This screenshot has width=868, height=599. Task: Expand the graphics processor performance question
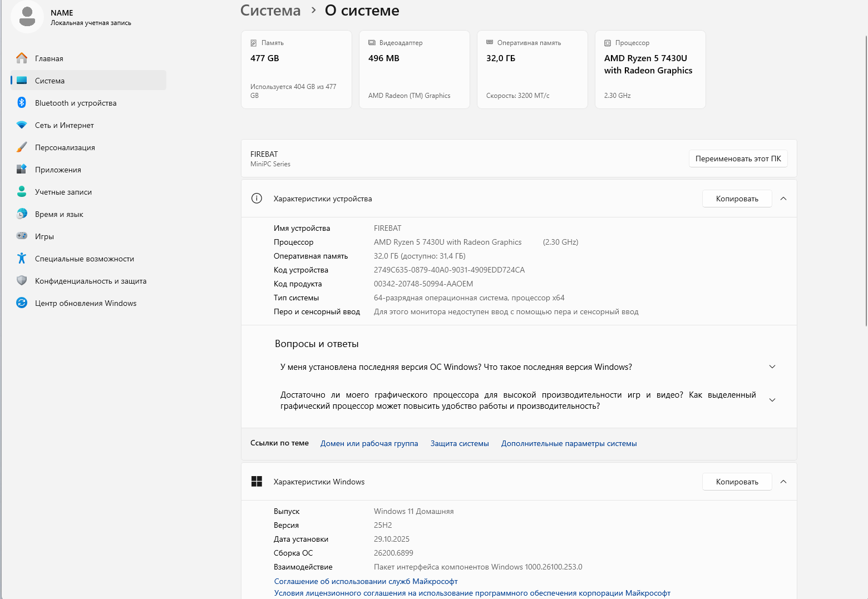tap(772, 400)
